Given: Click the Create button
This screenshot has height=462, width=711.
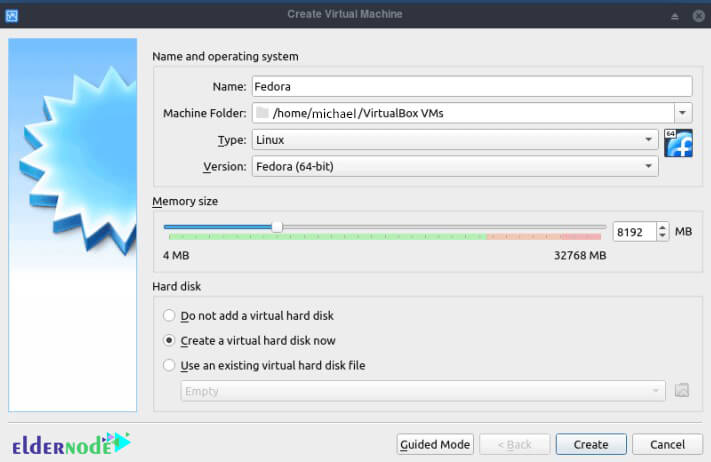Looking at the screenshot, I should coord(591,444).
